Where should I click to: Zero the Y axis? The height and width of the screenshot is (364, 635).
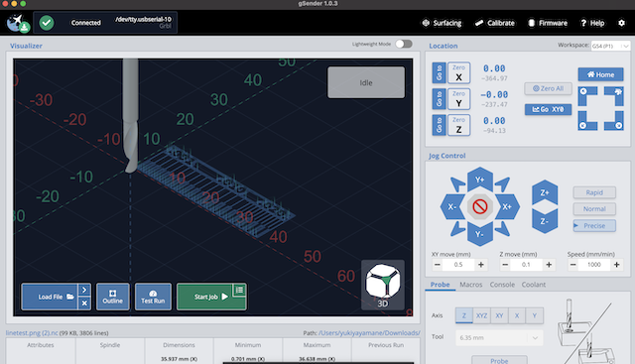coord(458,99)
